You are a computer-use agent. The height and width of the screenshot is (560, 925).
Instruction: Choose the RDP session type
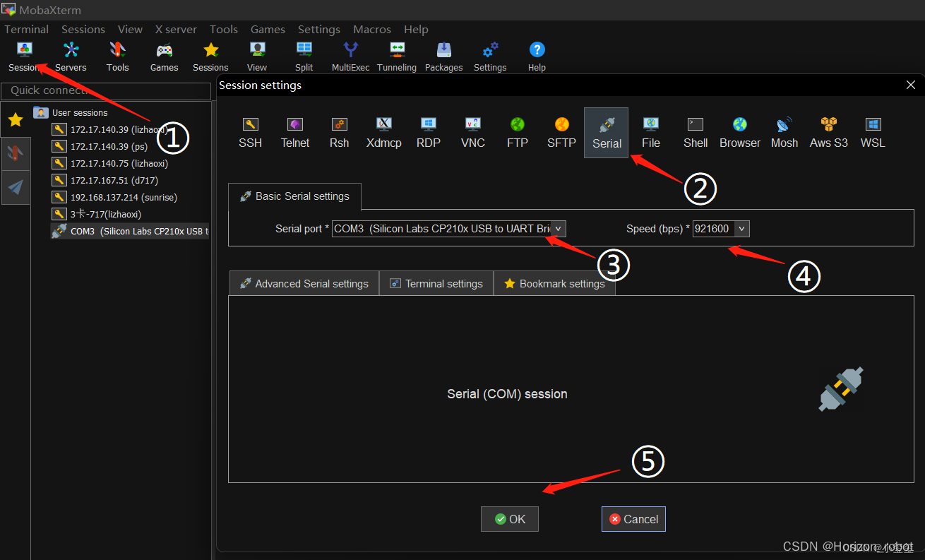(x=429, y=133)
